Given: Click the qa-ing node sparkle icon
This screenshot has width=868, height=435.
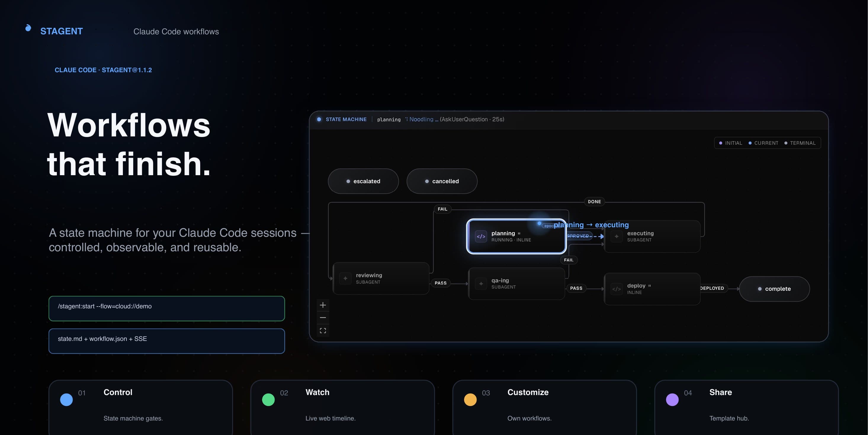Looking at the screenshot, I should coord(481,283).
